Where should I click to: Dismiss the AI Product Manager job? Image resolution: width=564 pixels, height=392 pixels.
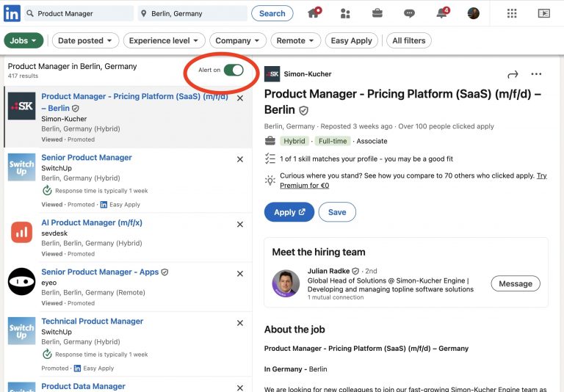point(240,224)
